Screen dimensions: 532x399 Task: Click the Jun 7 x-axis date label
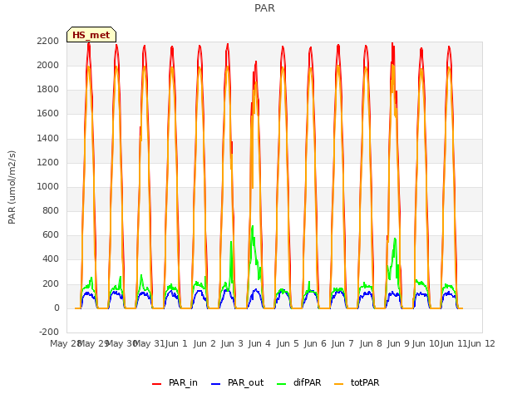pos(342,344)
